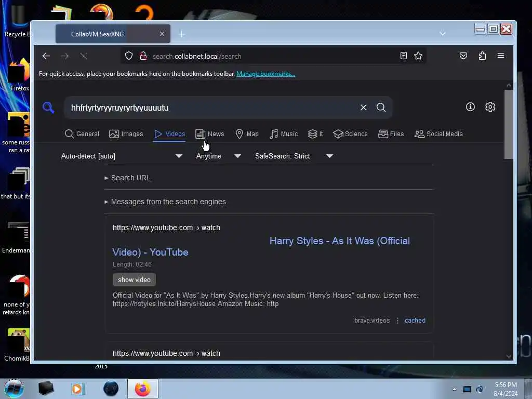
Task: Open the black box taskbar icon
Action: click(46, 389)
